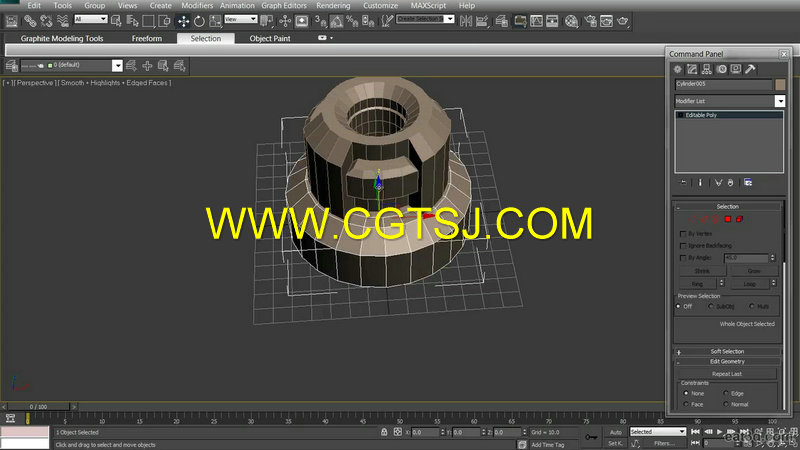Collapse the Edit Geometry rollout
The height and width of the screenshot is (450, 800).
(728, 362)
